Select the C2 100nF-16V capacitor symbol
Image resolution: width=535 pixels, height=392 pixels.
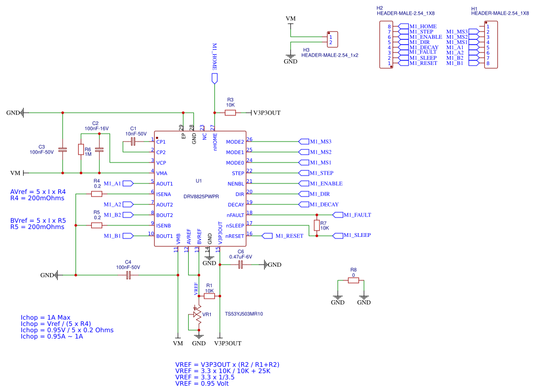pyautogui.click(x=99, y=149)
